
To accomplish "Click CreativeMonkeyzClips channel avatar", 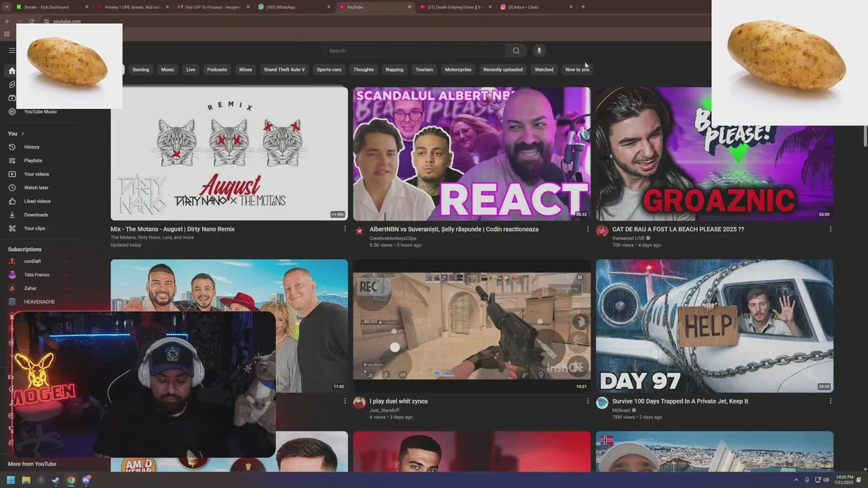I will (x=359, y=231).
